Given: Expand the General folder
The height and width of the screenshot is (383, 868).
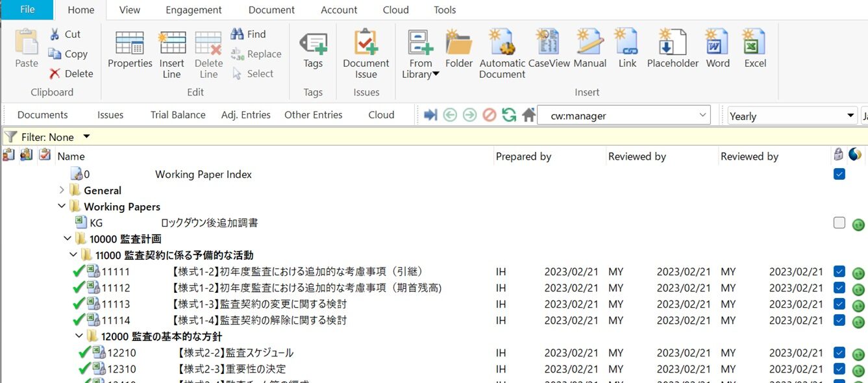Looking at the screenshot, I should pyautogui.click(x=61, y=190).
